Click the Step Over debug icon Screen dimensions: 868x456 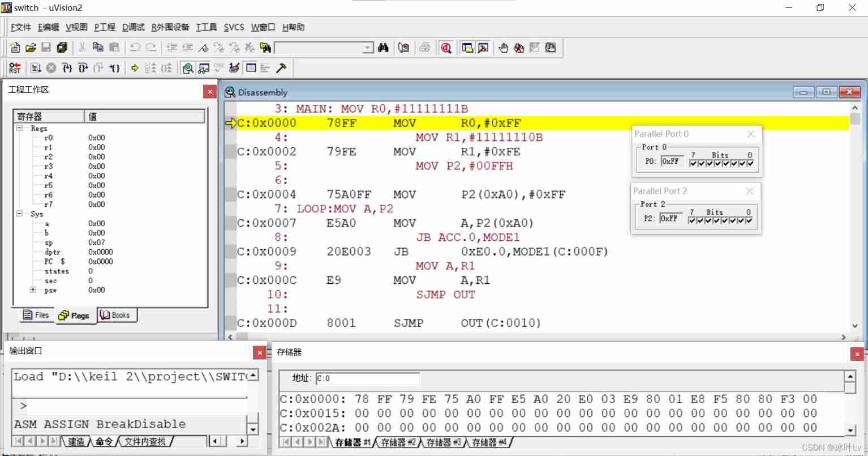[x=83, y=68]
